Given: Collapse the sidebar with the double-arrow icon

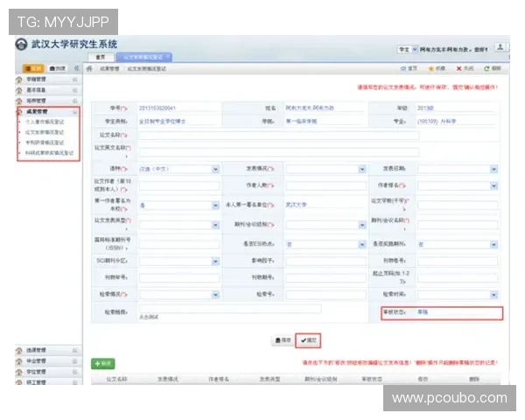Looking at the screenshot, I should click(x=76, y=68).
